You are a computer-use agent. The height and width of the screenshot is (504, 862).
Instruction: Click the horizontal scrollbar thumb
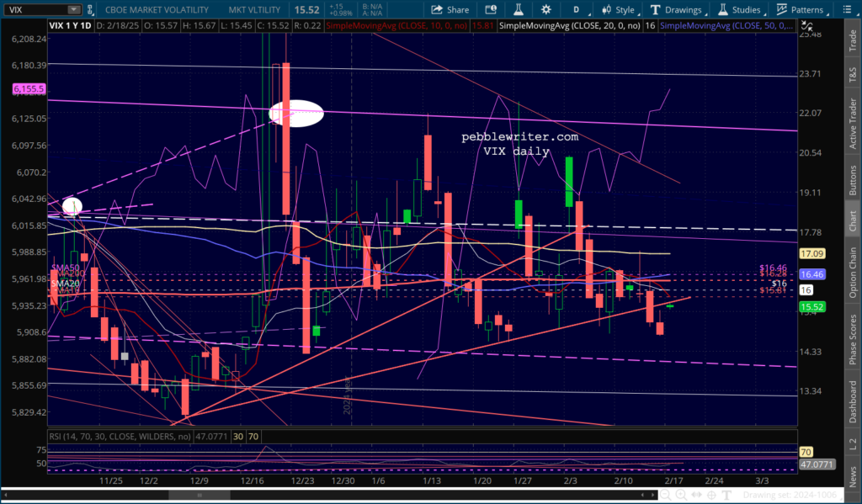(x=199, y=495)
